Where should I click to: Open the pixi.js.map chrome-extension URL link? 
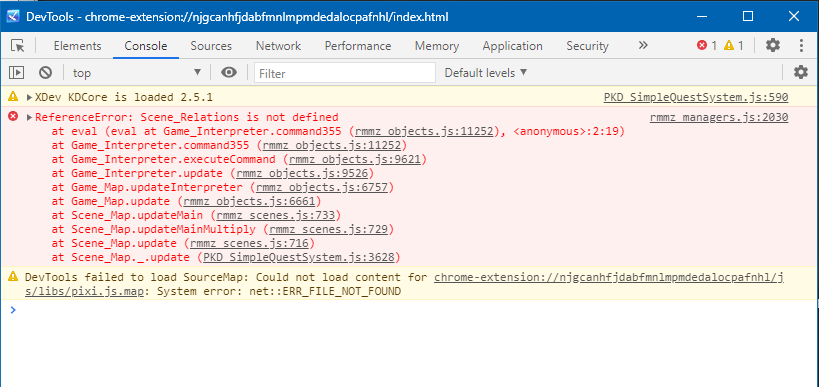(x=609, y=277)
